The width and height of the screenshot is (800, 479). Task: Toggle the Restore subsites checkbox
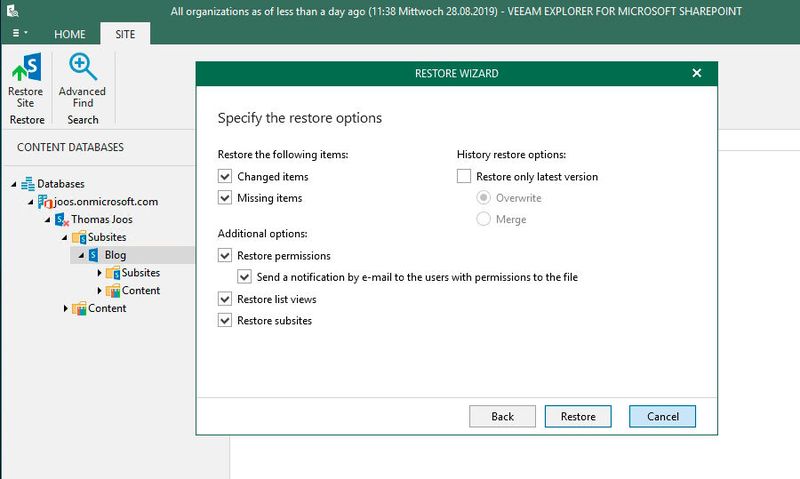tap(225, 320)
